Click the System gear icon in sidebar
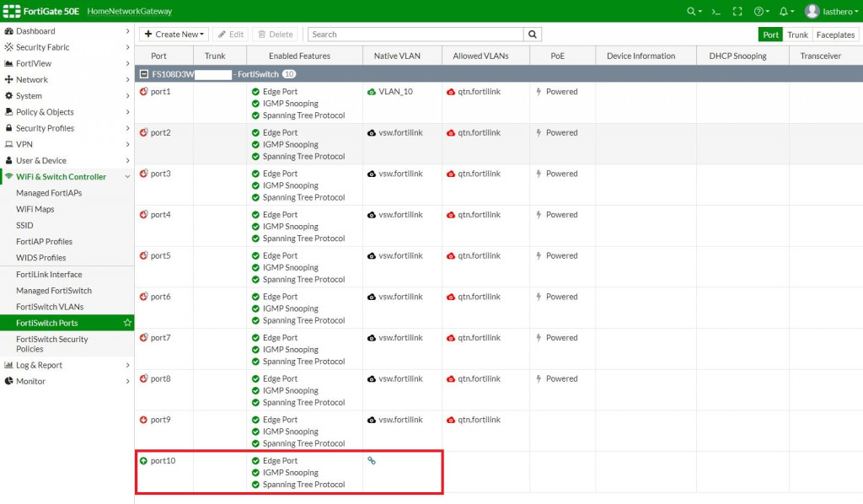The height and width of the screenshot is (504, 863). pos(8,96)
